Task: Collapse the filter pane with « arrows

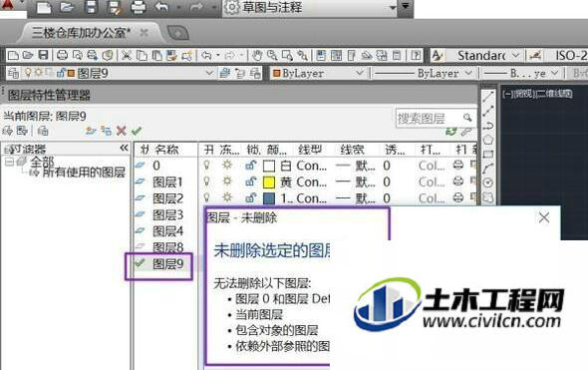Action: (124, 149)
